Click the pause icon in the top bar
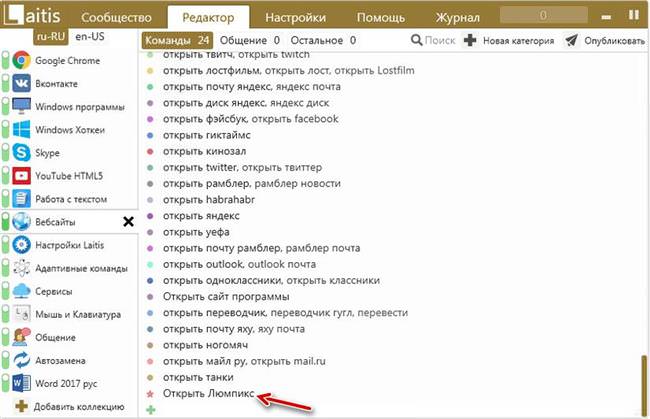This screenshot has width=650, height=419. (634, 15)
